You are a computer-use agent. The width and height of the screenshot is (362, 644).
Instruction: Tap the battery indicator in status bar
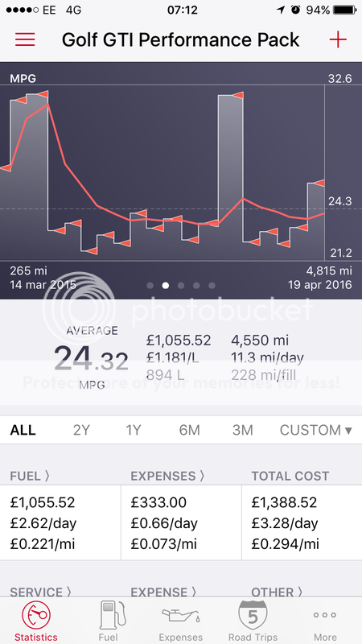point(345,10)
